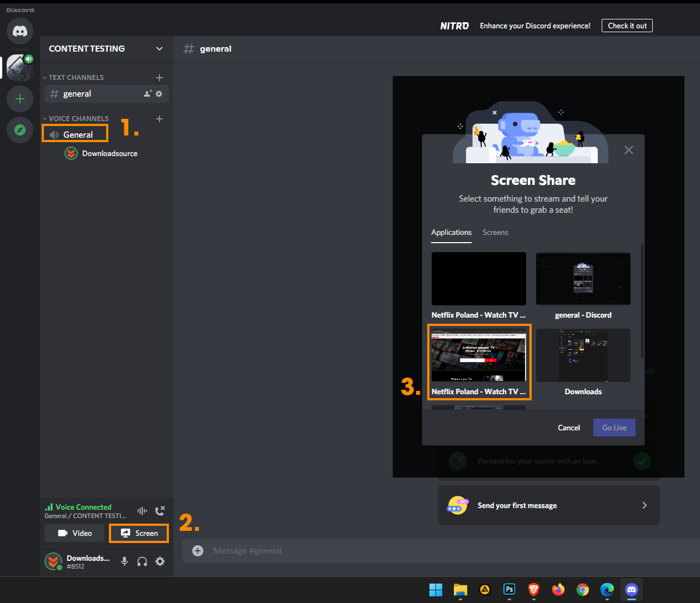Click the #general channel header title

(x=216, y=49)
